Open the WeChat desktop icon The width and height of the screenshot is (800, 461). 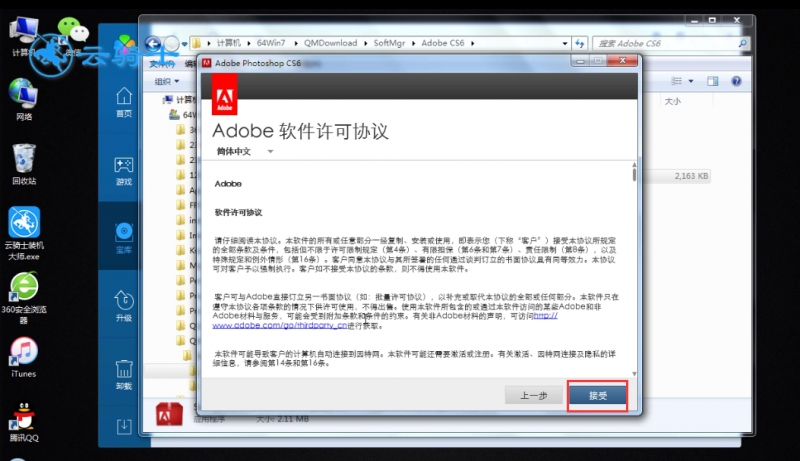73,36
